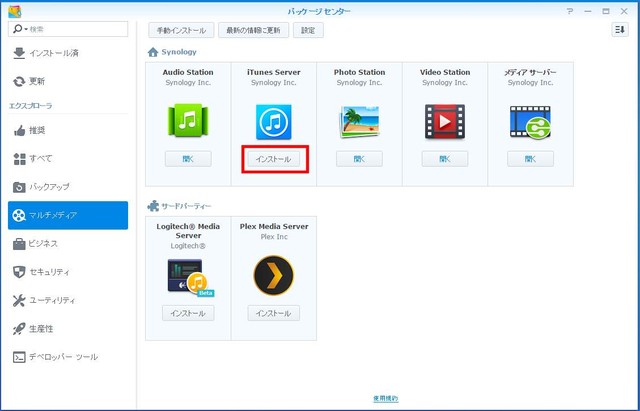The image size is (640, 411).
Task: Click the Logitech Media Server icon
Action: pyautogui.click(x=191, y=278)
